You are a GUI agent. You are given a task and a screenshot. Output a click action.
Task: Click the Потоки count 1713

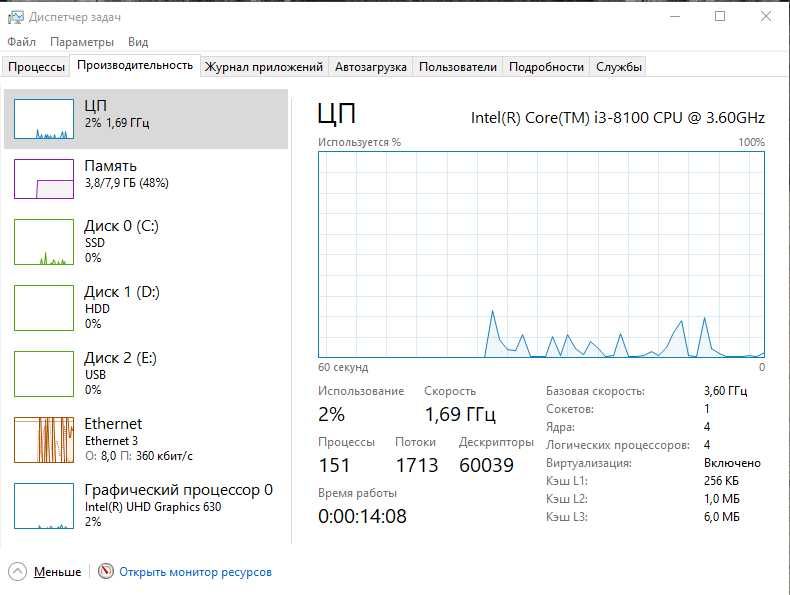click(x=417, y=465)
